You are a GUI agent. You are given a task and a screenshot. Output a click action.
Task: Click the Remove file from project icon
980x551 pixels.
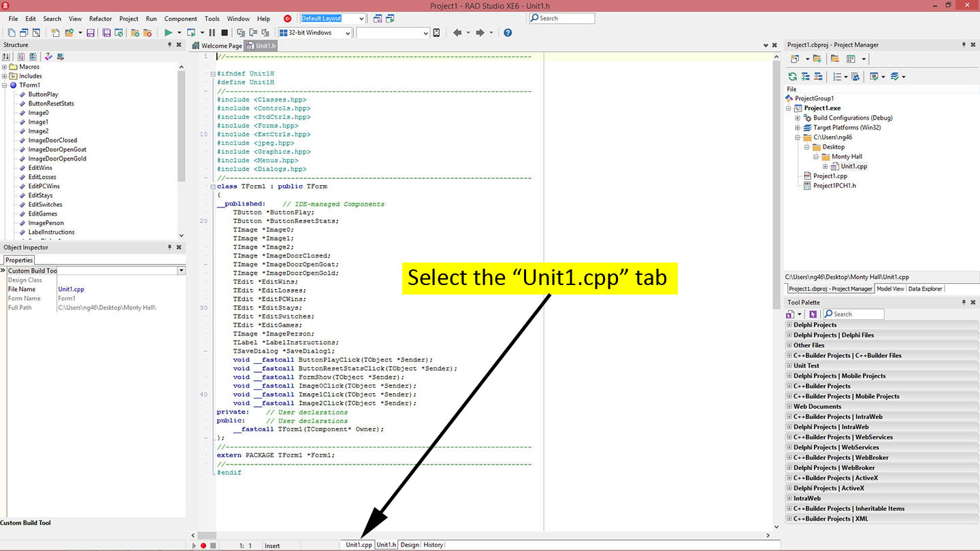coord(147,33)
